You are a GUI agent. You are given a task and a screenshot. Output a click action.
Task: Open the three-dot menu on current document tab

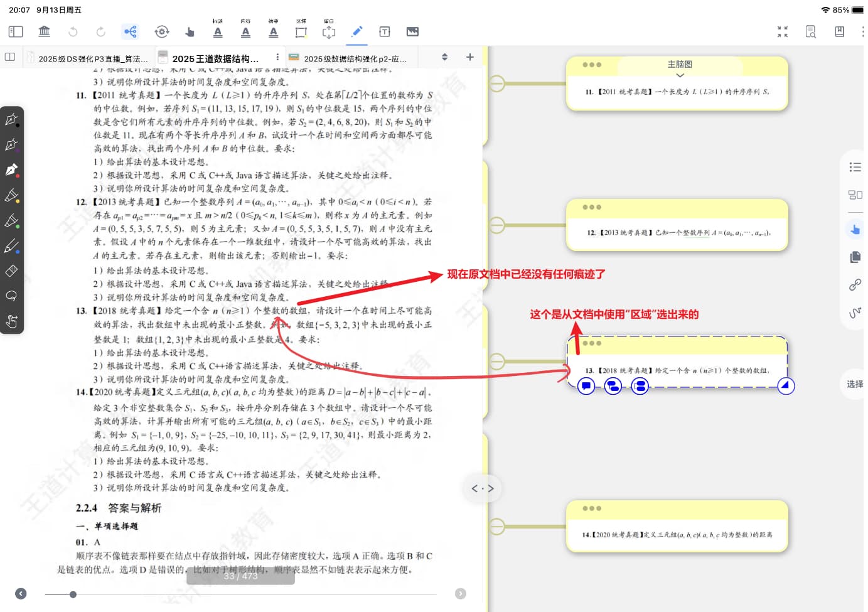click(277, 57)
